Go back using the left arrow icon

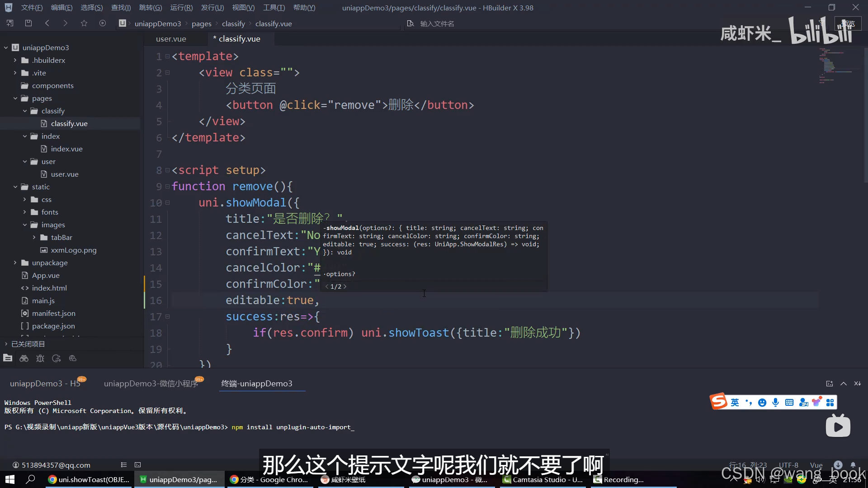[x=47, y=23]
